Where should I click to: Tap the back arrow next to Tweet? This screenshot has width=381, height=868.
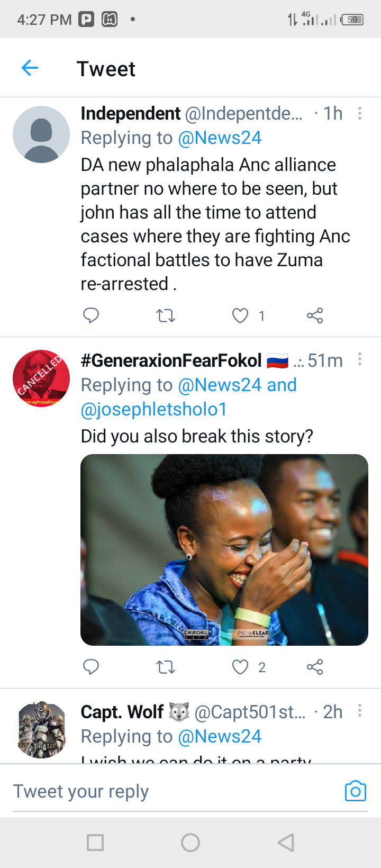tap(30, 68)
